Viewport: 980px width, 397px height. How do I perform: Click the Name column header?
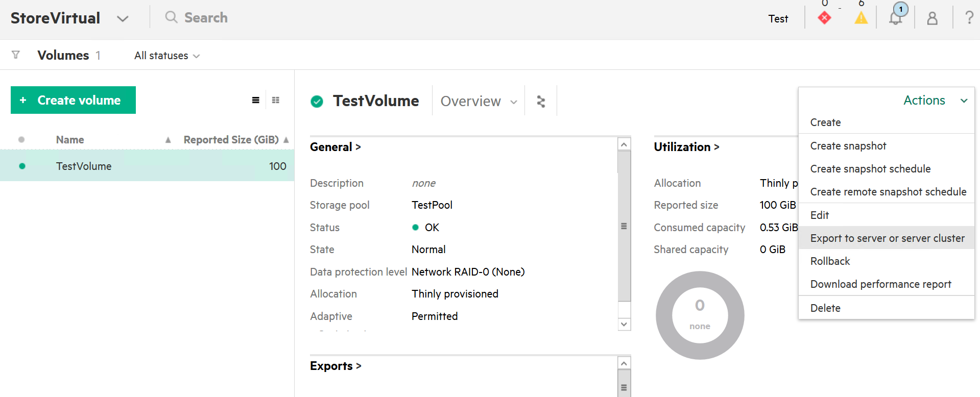coord(70,140)
